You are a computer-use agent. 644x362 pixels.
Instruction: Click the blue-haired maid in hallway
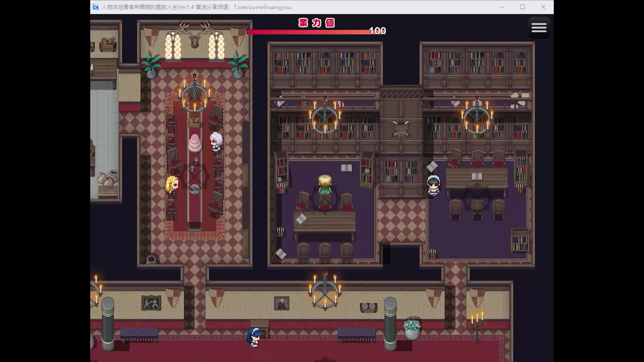(x=254, y=338)
